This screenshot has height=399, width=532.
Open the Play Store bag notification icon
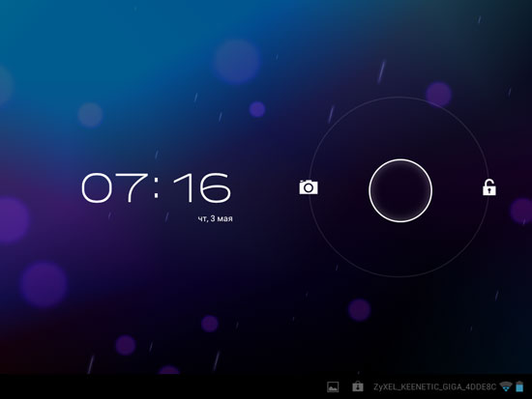click(358, 386)
